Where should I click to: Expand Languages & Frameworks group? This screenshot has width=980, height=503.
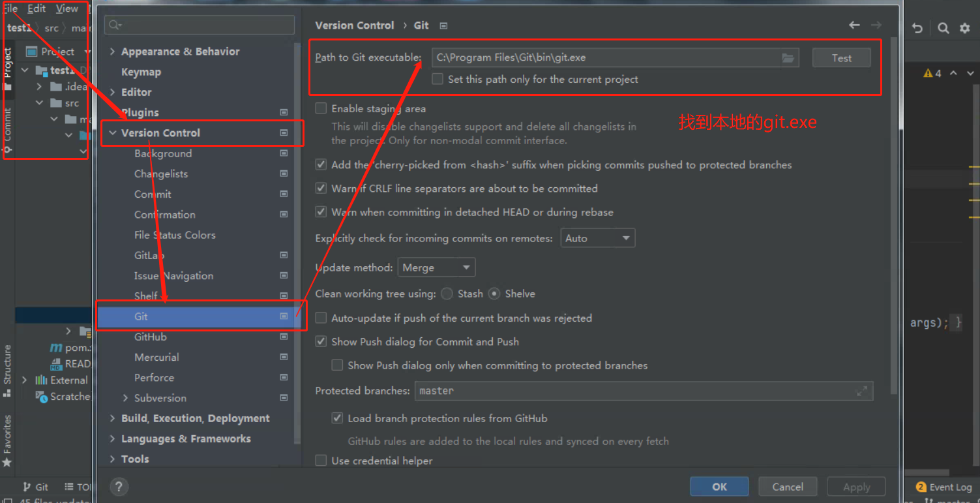click(x=113, y=438)
